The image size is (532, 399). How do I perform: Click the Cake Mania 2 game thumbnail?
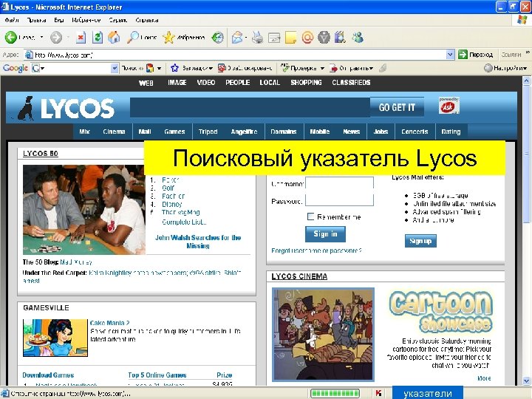55,338
